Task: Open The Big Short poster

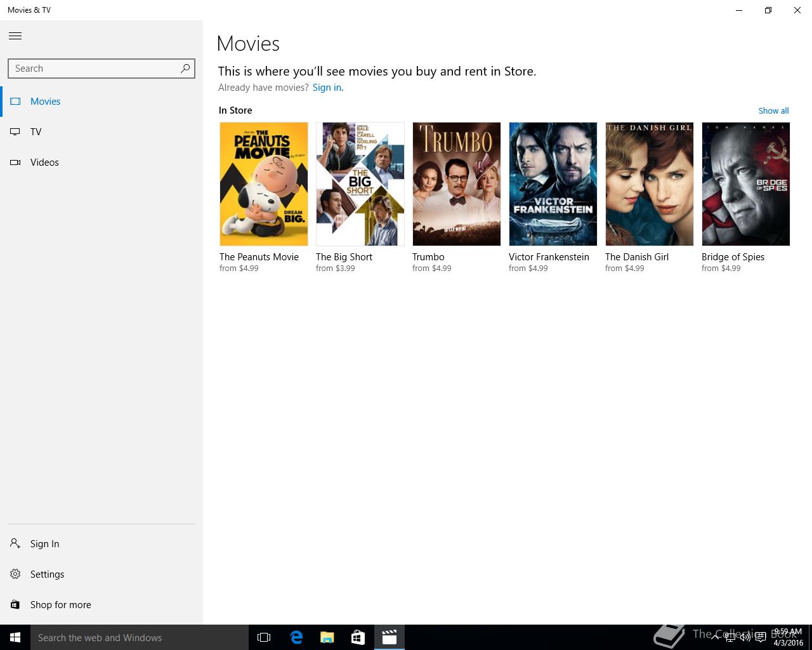Action: point(360,184)
